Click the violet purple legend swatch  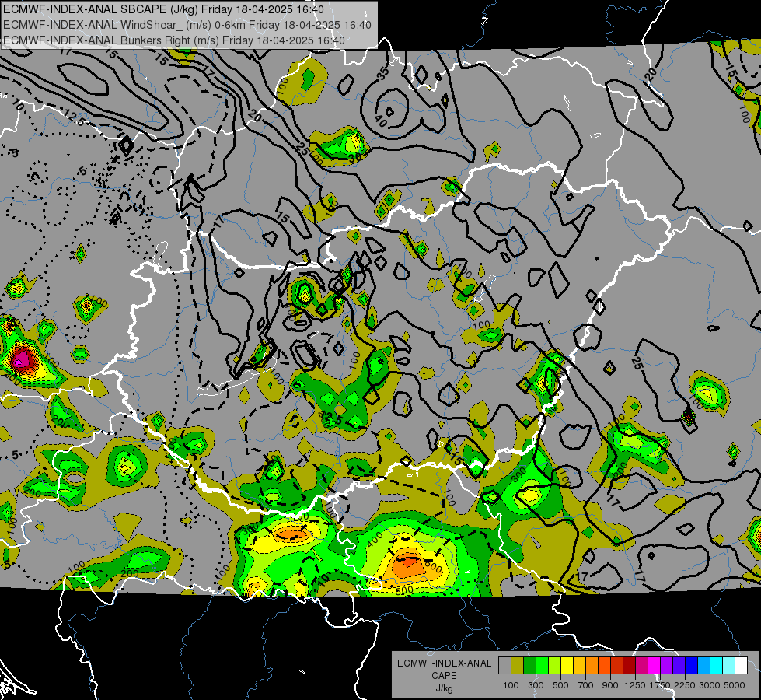[667, 666]
